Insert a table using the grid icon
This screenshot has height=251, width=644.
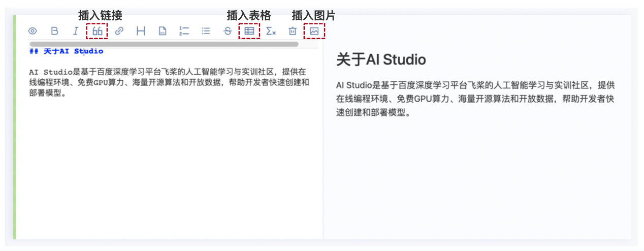249,31
